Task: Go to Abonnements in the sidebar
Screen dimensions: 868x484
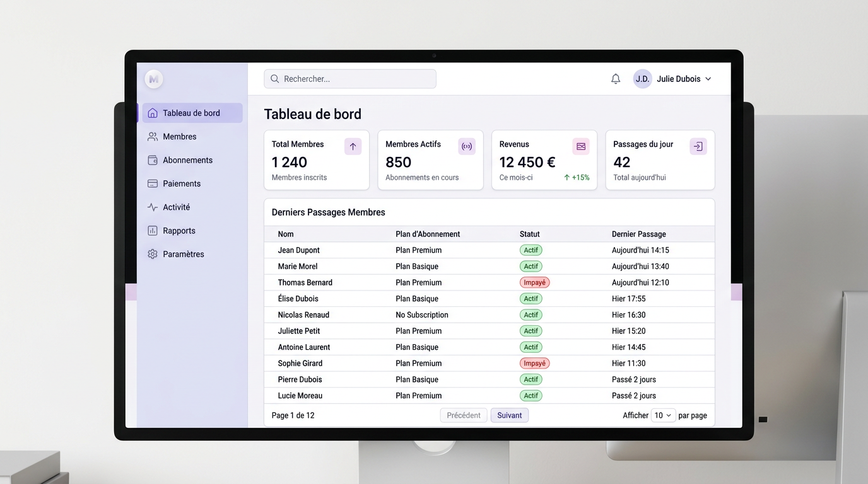Action: tap(192, 160)
